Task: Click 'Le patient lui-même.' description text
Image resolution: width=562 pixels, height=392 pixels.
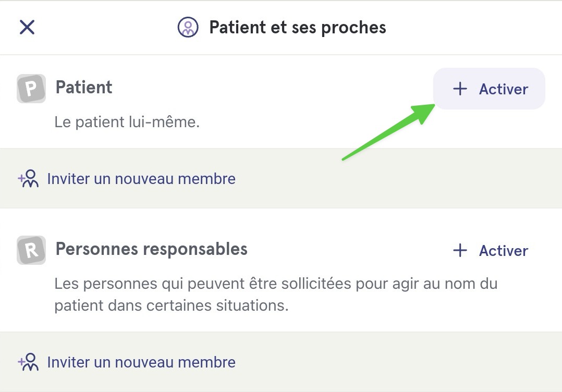Action: pos(127,122)
